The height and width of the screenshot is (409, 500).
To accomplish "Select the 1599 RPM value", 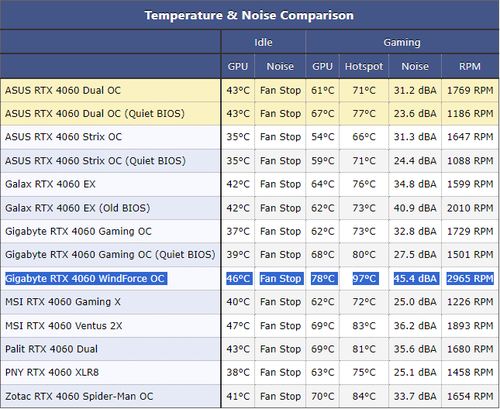I will pos(470,184).
